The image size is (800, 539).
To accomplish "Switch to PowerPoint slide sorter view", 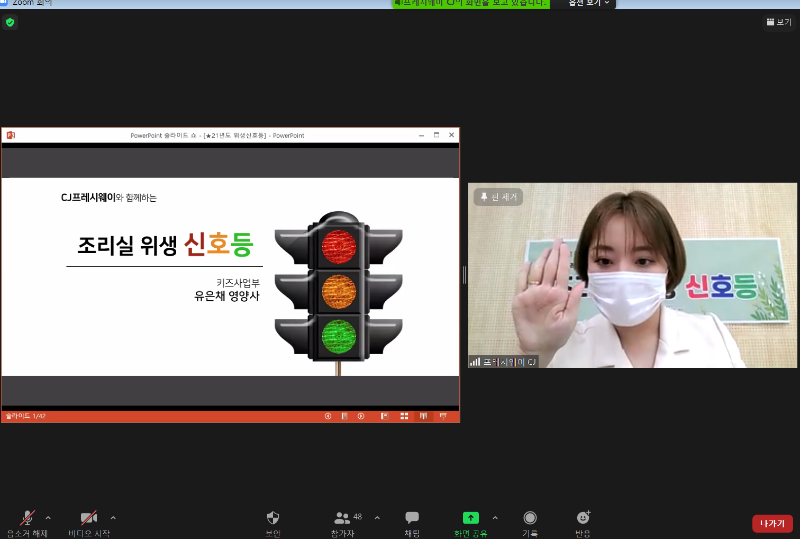I will tap(404, 416).
